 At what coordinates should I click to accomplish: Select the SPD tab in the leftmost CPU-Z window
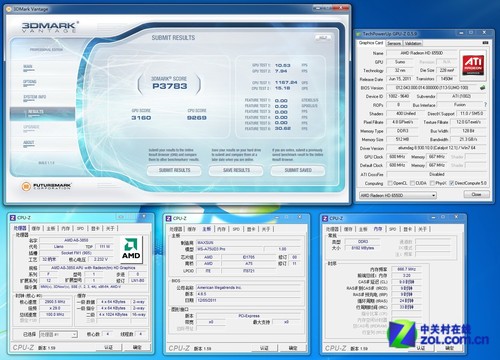tap(80, 228)
